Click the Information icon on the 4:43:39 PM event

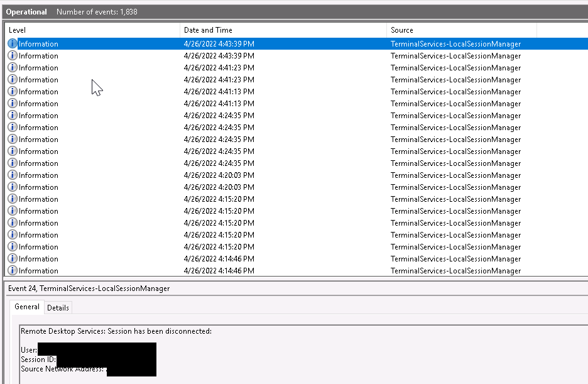(x=12, y=43)
